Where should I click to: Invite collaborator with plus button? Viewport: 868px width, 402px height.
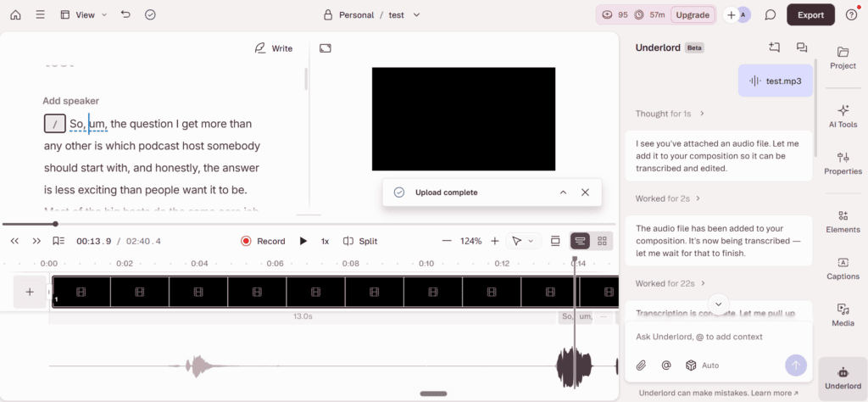[x=732, y=15]
